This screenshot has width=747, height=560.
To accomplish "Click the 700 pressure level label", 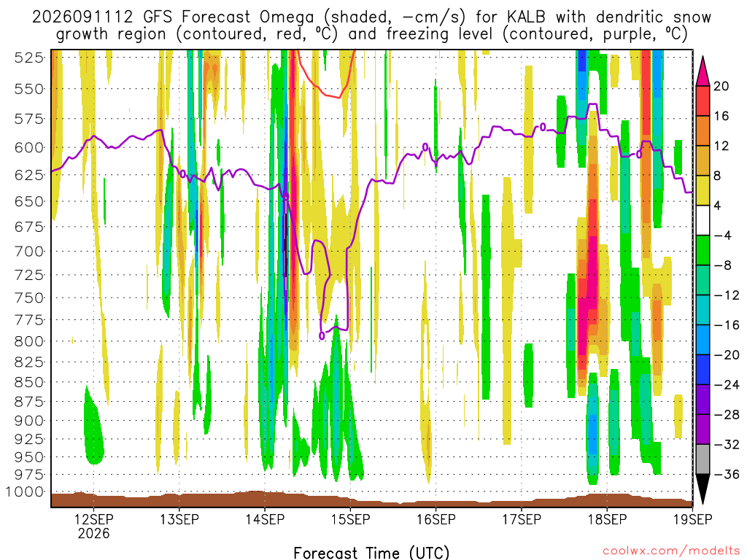I will pyautogui.click(x=29, y=252).
